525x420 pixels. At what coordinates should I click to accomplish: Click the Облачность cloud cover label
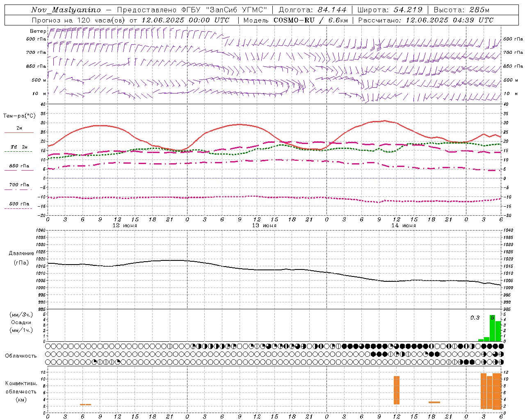tap(21, 356)
